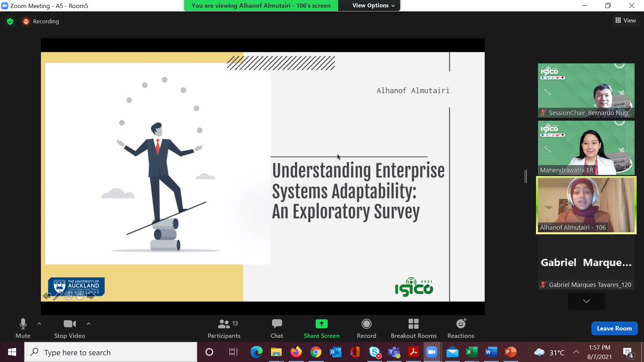
Task: Open Google Chrome from taskbar
Action: pos(316,352)
